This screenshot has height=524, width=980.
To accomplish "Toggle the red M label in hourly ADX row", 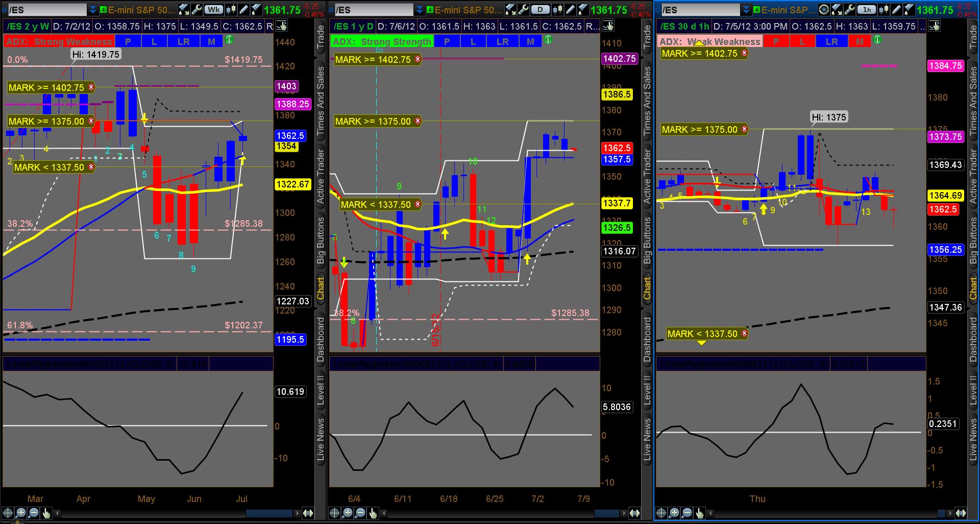I will (860, 41).
